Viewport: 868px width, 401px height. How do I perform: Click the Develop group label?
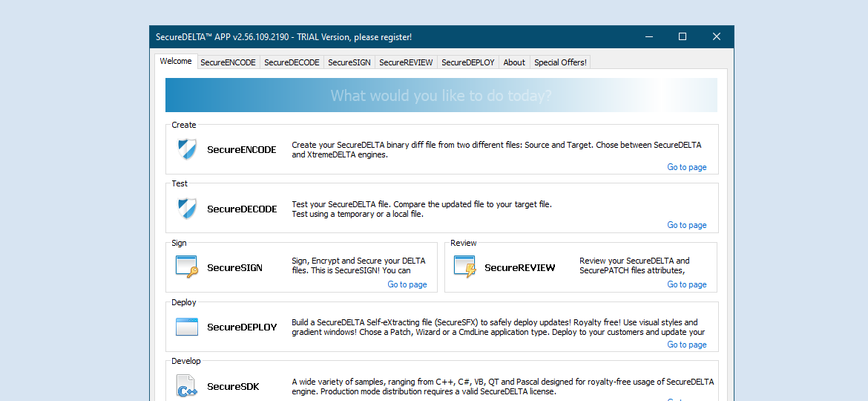point(186,361)
